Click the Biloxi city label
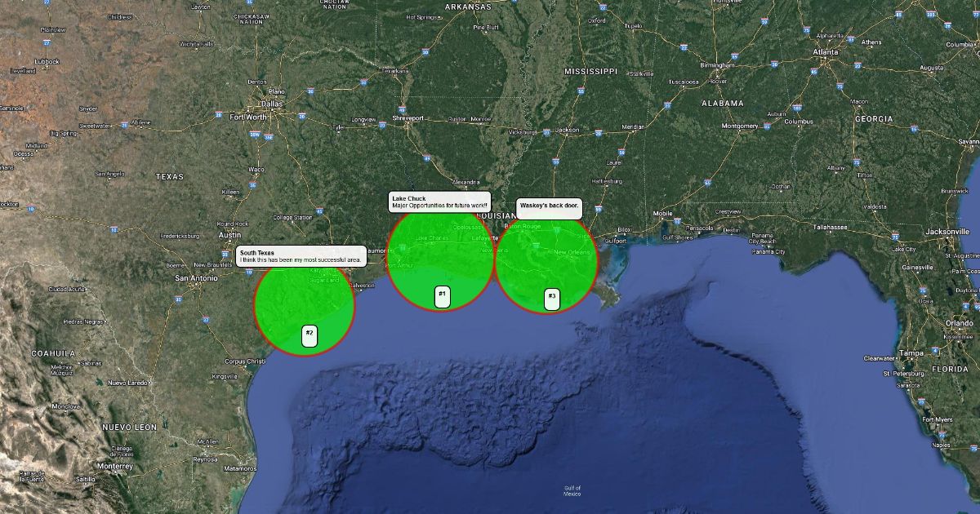 [625, 230]
